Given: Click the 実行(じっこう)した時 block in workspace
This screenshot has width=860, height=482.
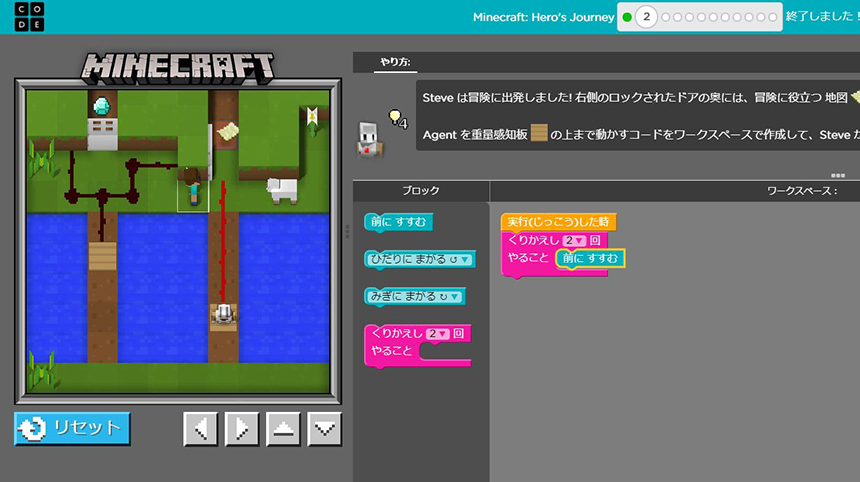Looking at the screenshot, I should [x=558, y=222].
